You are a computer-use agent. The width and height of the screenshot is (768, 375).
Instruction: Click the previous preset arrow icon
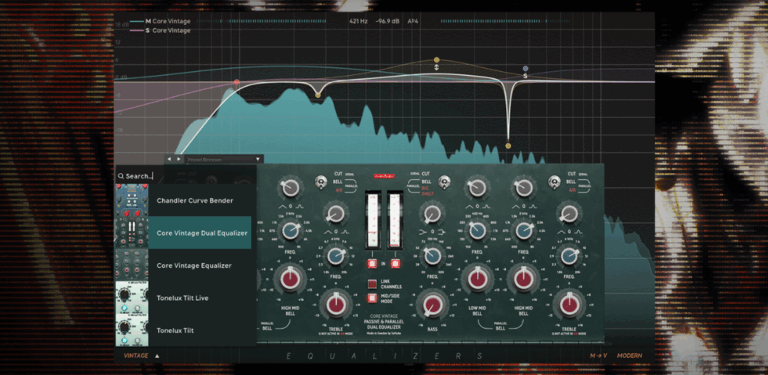pyautogui.click(x=169, y=159)
